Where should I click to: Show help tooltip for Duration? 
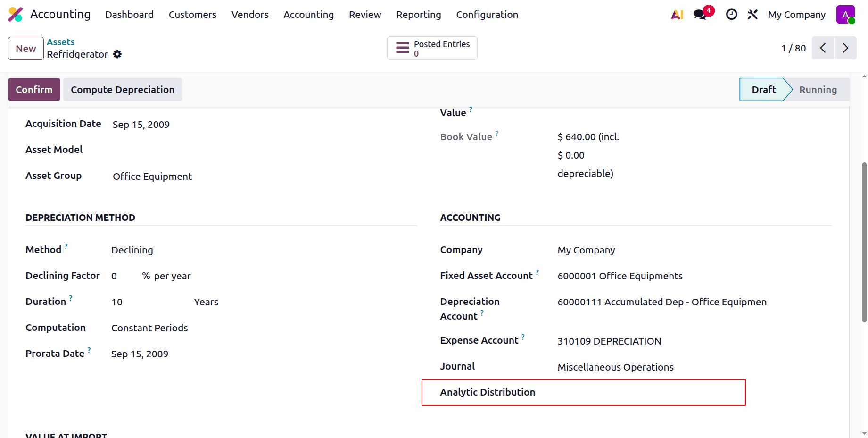(71, 298)
